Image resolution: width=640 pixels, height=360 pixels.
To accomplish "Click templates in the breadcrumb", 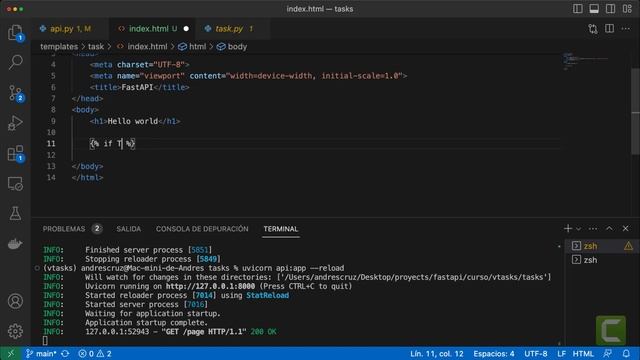I will 59,47.
